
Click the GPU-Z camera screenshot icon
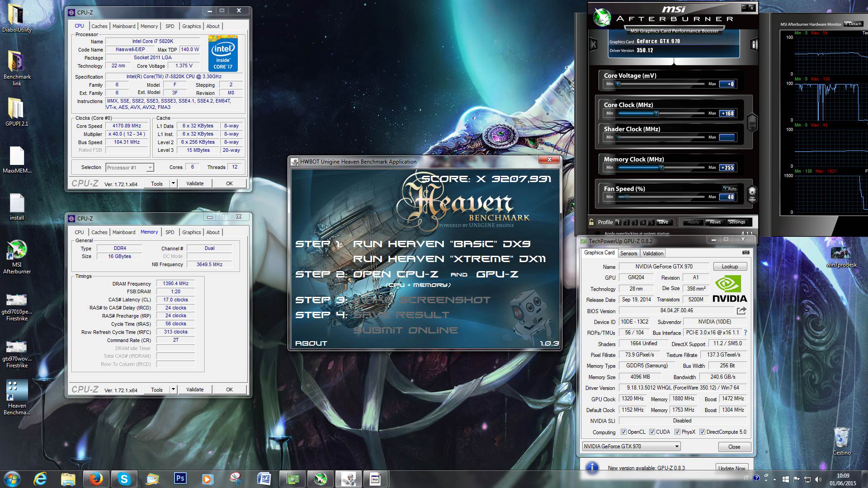[745, 253]
